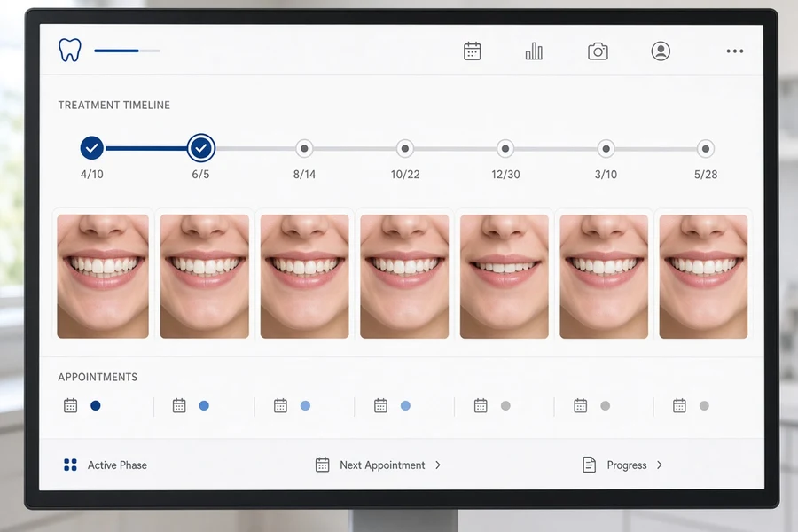The image size is (798, 532).
Task: Select the 10/22 timeline radio marker
Action: pyautogui.click(x=405, y=149)
